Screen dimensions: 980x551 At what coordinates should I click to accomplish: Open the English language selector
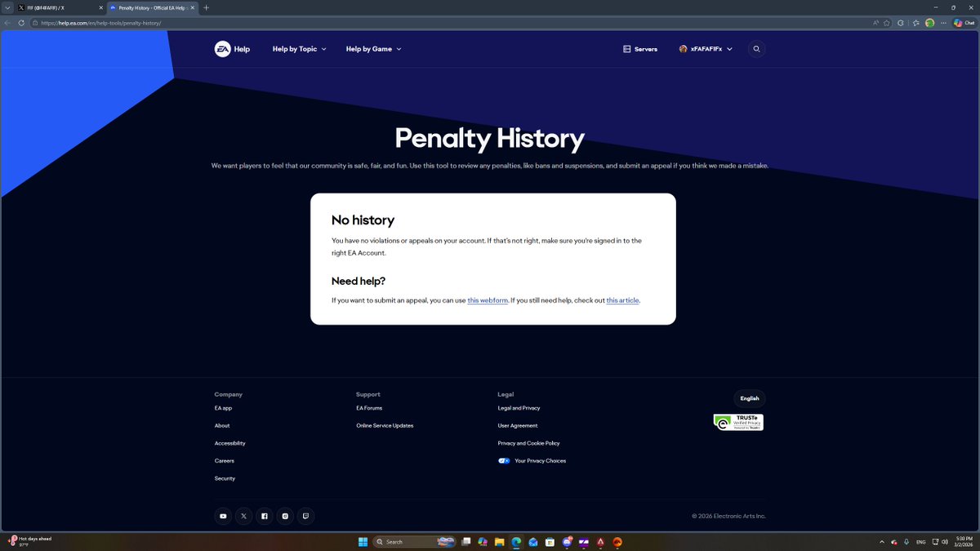point(750,398)
